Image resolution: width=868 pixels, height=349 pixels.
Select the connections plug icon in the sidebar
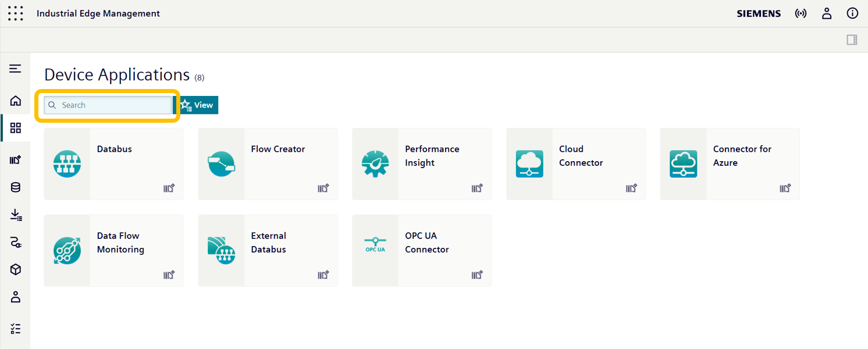(x=16, y=243)
